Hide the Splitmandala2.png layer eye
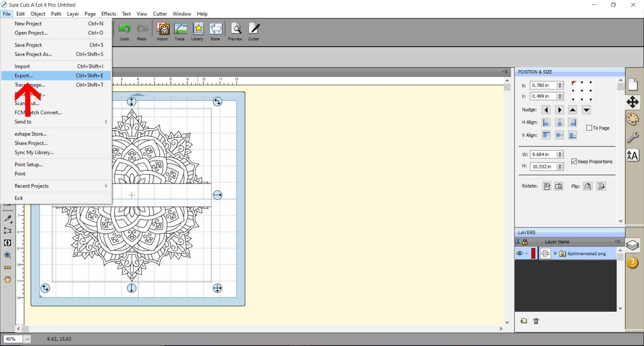The image size is (644, 346). [520, 253]
